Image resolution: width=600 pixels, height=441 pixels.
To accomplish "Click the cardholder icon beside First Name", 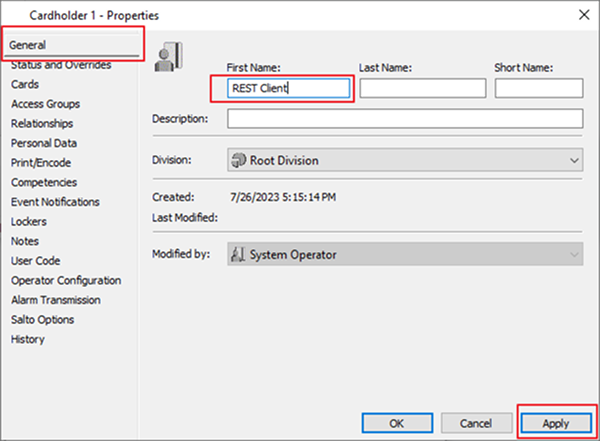I will pyautogui.click(x=168, y=57).
